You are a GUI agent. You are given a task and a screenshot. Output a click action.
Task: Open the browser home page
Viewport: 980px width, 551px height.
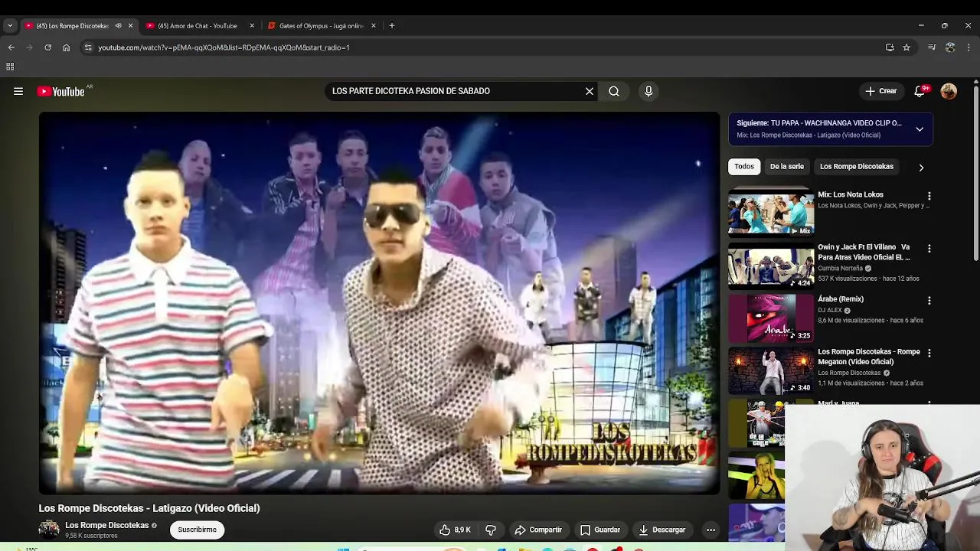pos(66,47)
